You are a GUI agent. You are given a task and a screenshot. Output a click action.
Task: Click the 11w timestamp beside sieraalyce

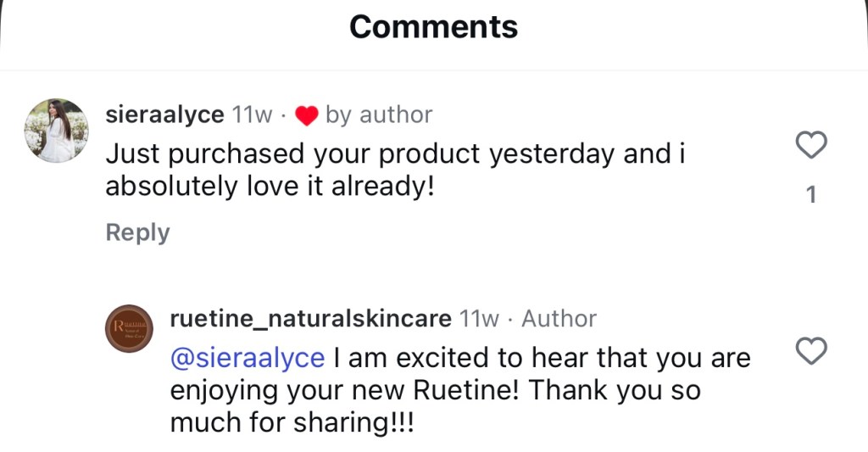(x=252, y=115)
